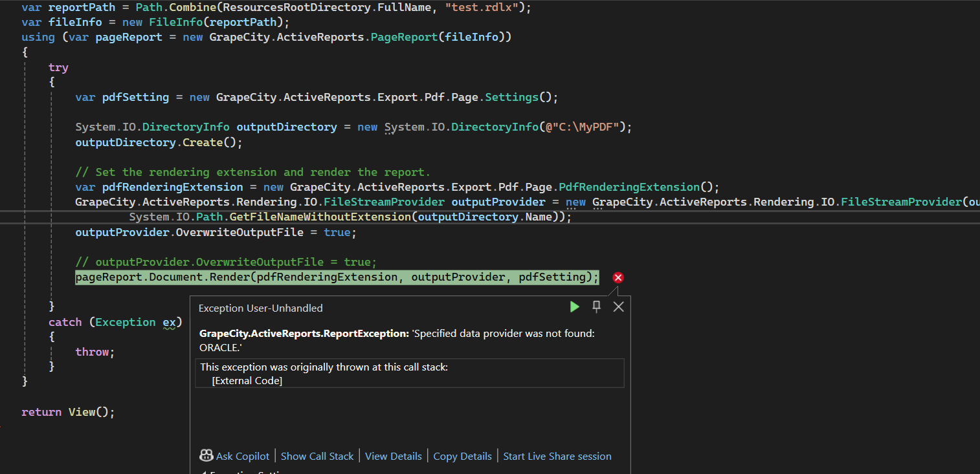Click the uncommented OverwriteOutputFile = true statement
Viewport: 980px width, 474px height.
coord(216,232)
